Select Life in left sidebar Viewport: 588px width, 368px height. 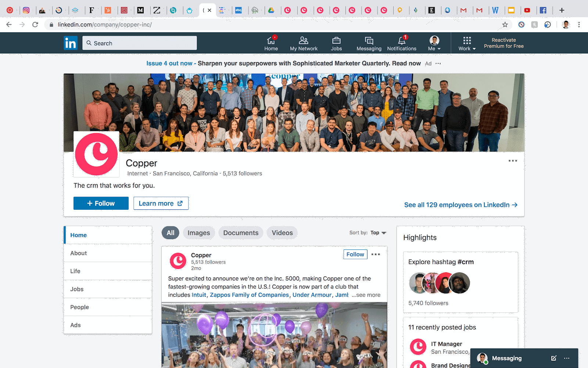point(108,271)
